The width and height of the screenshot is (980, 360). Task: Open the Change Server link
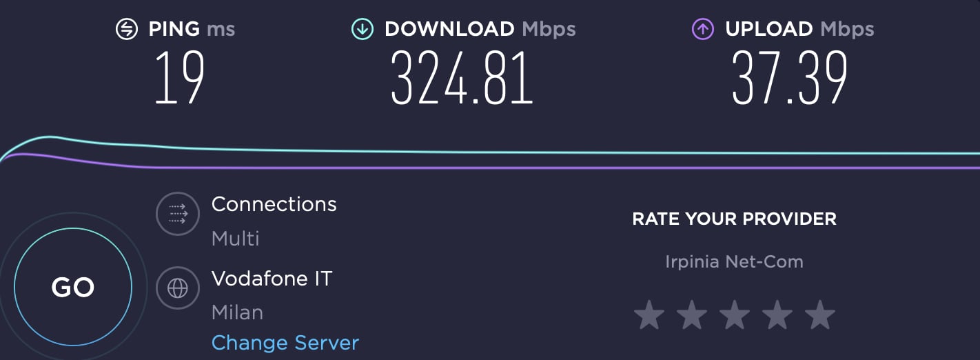click(285, 343)
